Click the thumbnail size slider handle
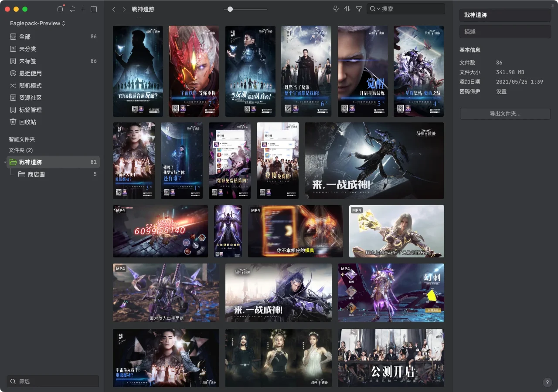The width and height of the screenshot is (558, 392). [x=230, y=9]
